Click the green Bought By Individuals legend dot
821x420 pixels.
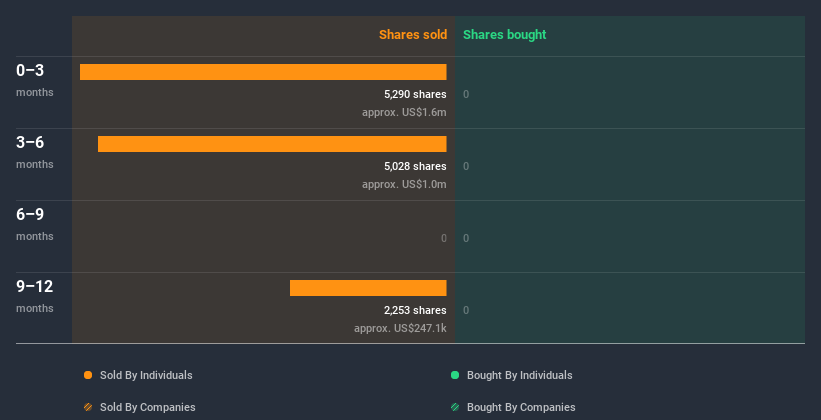click(455, 375)
